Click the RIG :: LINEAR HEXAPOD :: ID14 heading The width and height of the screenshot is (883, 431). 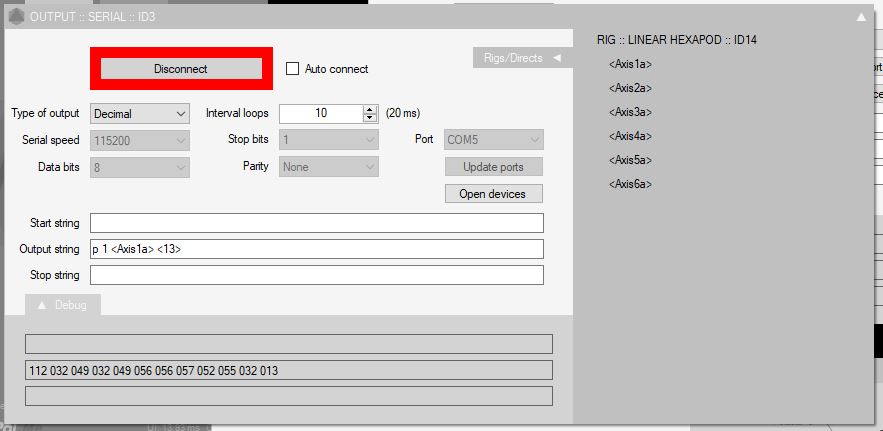click(x=676, y=40)
